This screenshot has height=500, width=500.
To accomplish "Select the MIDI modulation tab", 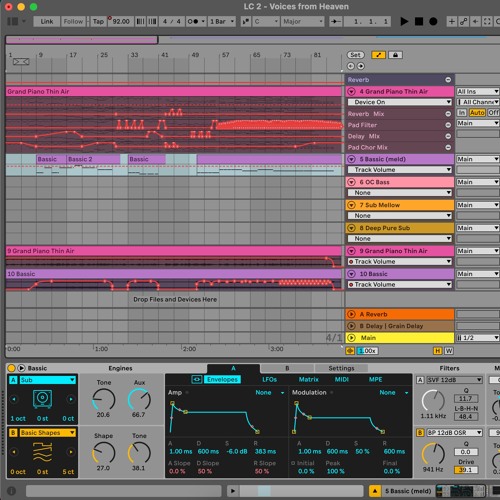I will (342, 379).
